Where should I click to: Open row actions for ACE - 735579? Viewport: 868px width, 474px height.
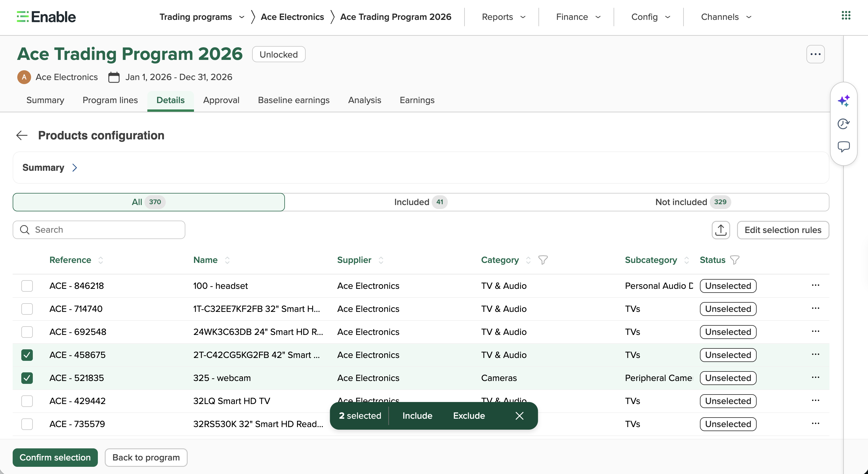click(x=815, y=424)
